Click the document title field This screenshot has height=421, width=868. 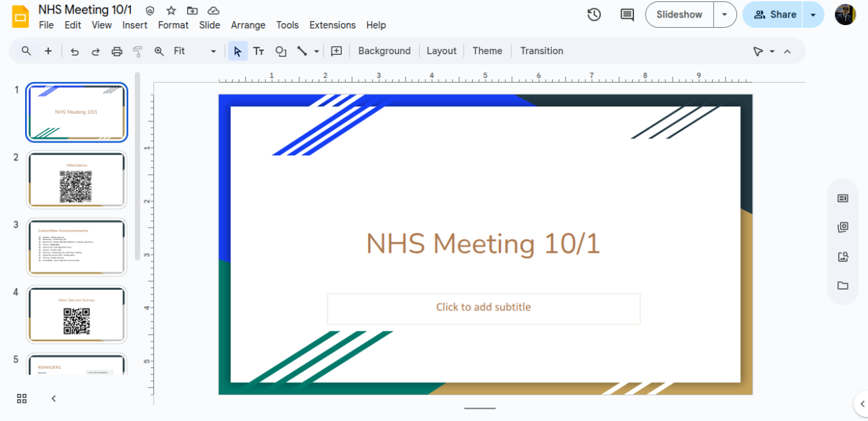(x=85, y=9)
